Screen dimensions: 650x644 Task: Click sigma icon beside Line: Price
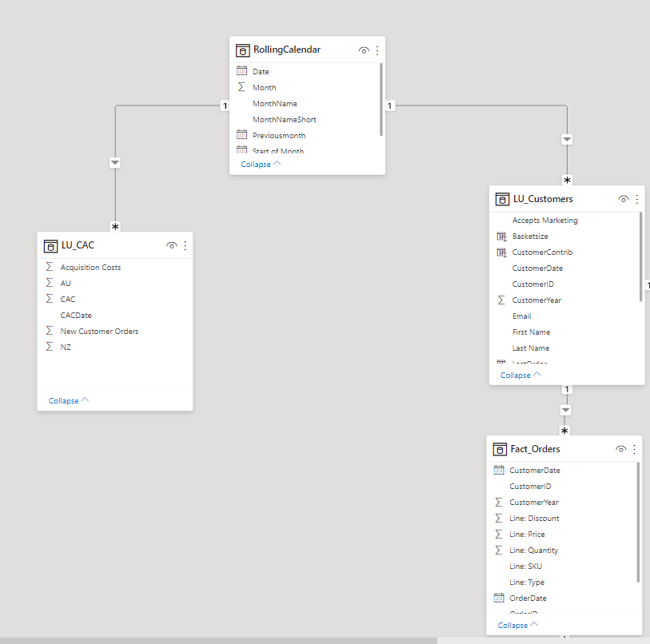pyautogui.click(x=499, y=534)
